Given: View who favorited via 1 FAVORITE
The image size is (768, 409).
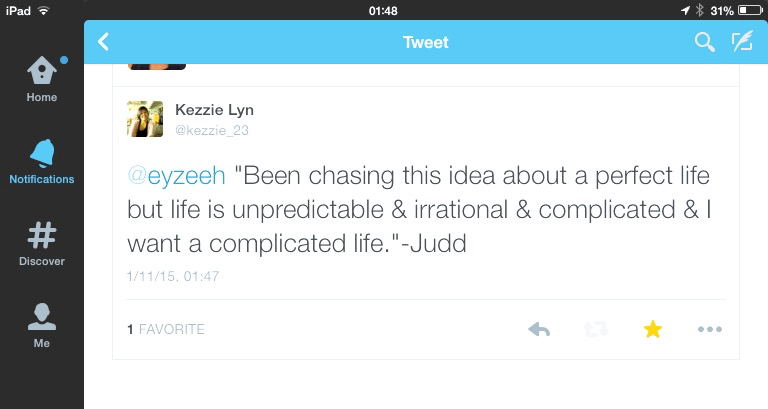Looking at the screenshot, I should coord(166,329).
